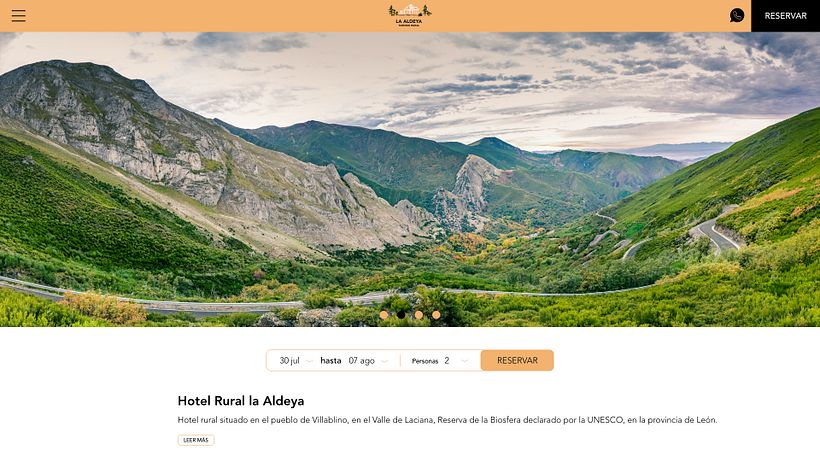Click the mountain valley hero image
This screenshot has height=461, width=820.
pyautogui.click(x=410, y=179)
